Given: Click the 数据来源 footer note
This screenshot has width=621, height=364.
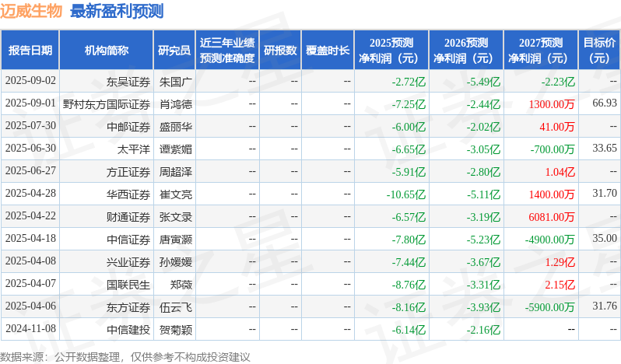Looking at the screenshot, I should [125, 357].
